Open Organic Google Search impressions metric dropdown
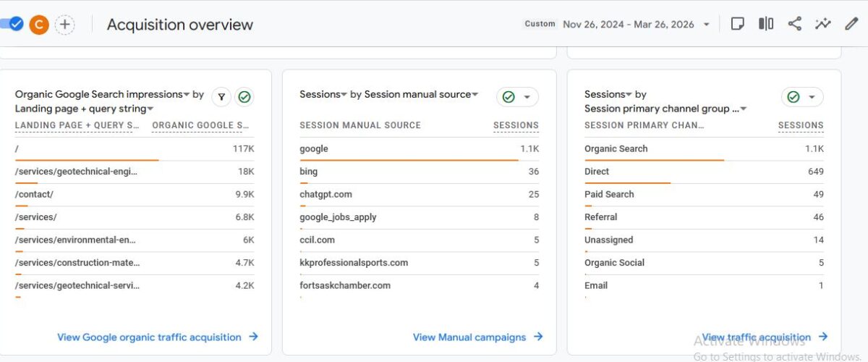Image resolution: width=868 pixels, height=362 pixels. pos(187,95)
